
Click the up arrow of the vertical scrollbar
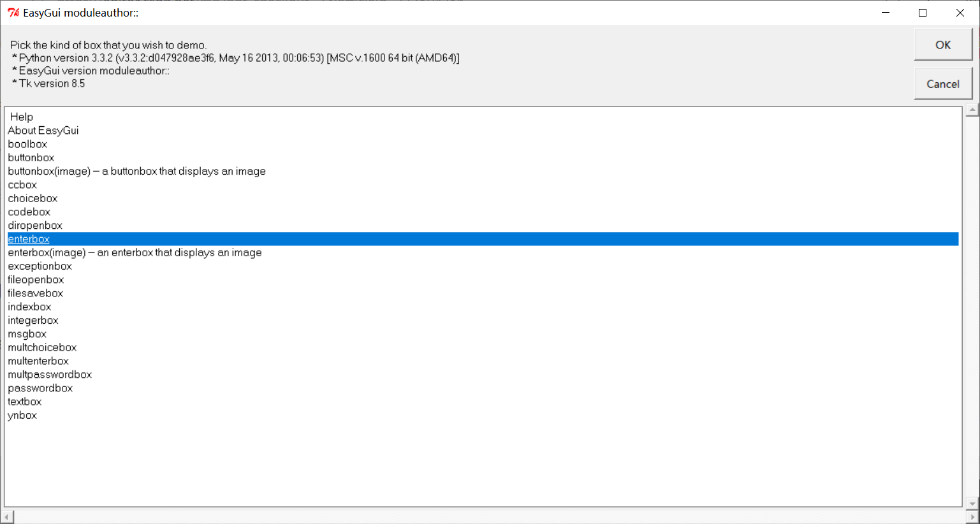point(973,110)
